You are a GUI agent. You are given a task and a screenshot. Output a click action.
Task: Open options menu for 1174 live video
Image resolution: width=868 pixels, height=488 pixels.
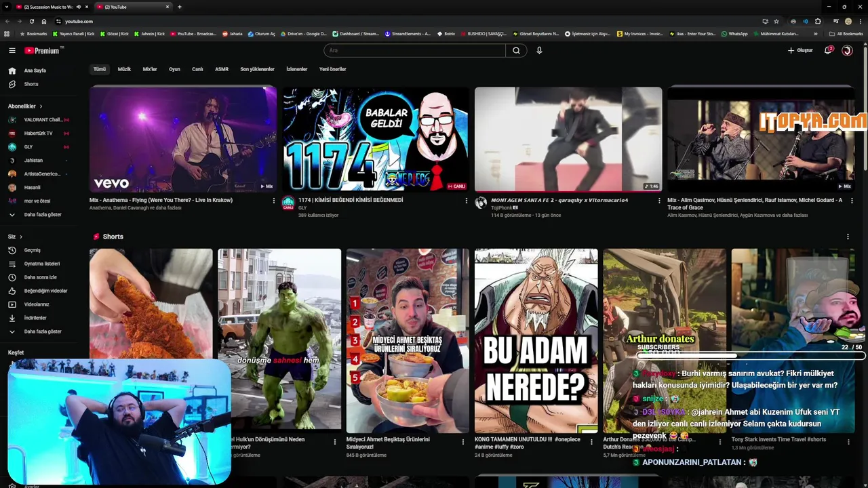[x=466, y=201]
